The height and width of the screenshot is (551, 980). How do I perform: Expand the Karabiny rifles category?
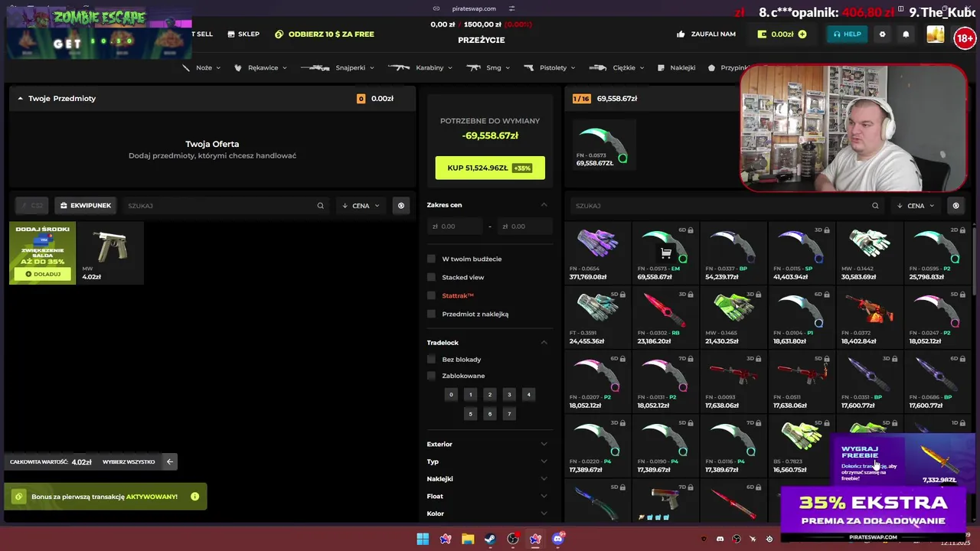(x=420, y=67)
